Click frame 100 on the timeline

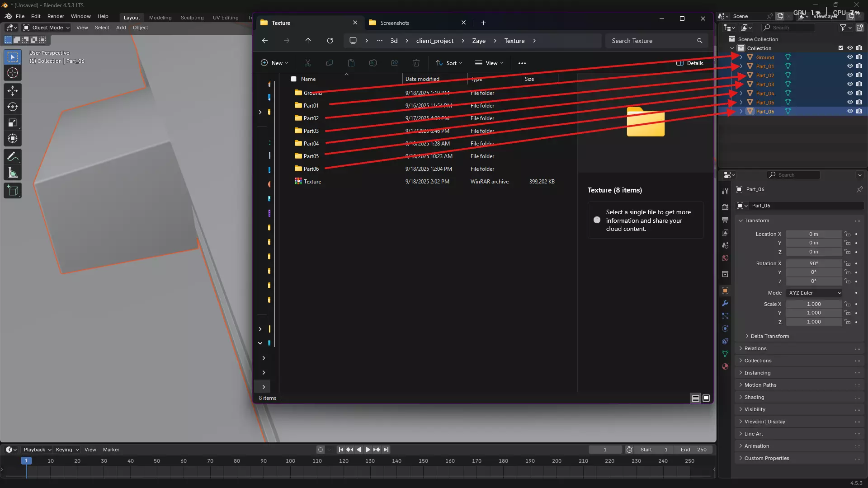tap(290, 461)
